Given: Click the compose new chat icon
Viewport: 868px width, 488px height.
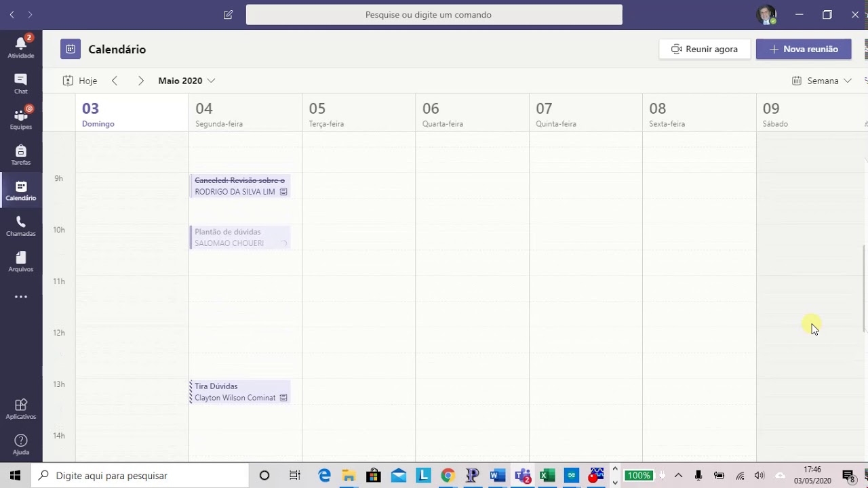Looking at the screenshot, I should pos(229,15).
